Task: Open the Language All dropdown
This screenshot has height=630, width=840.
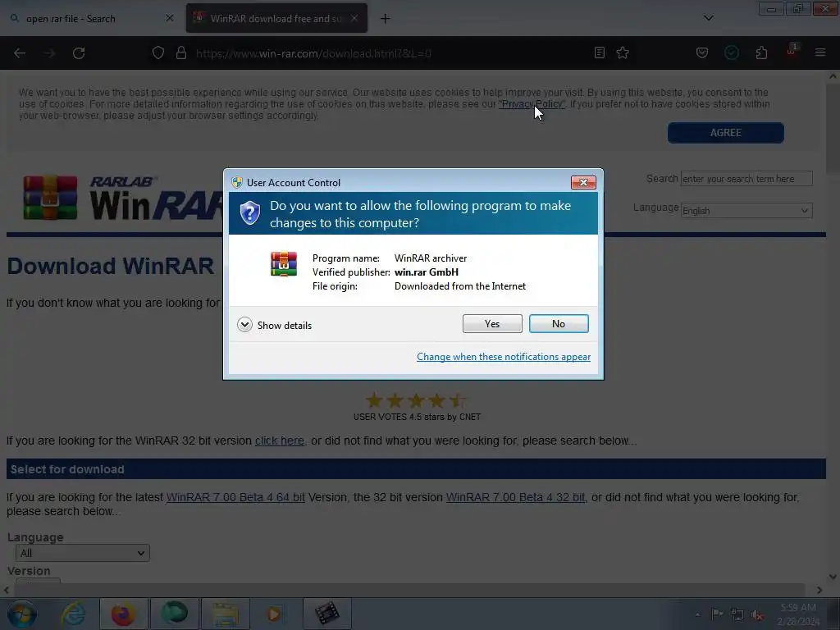Action: click(x=83, y=553)
